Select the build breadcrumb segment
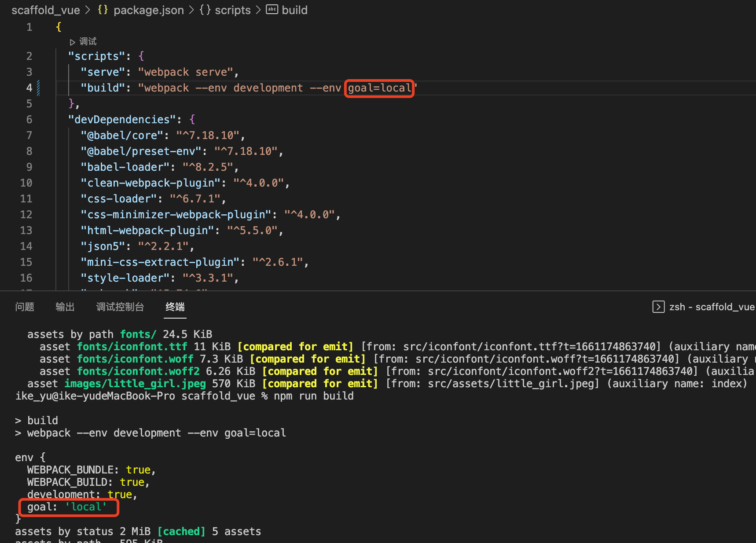 (294, 10)
